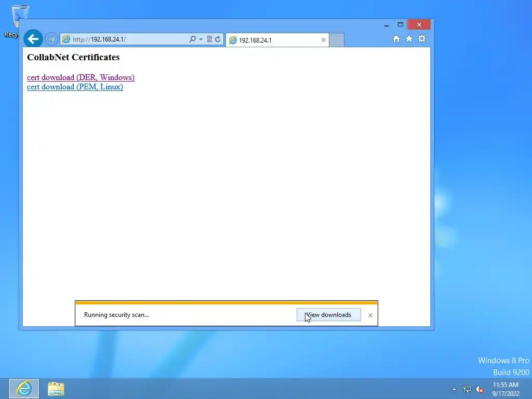Go back with the browser Back arrow

[33, 39]
